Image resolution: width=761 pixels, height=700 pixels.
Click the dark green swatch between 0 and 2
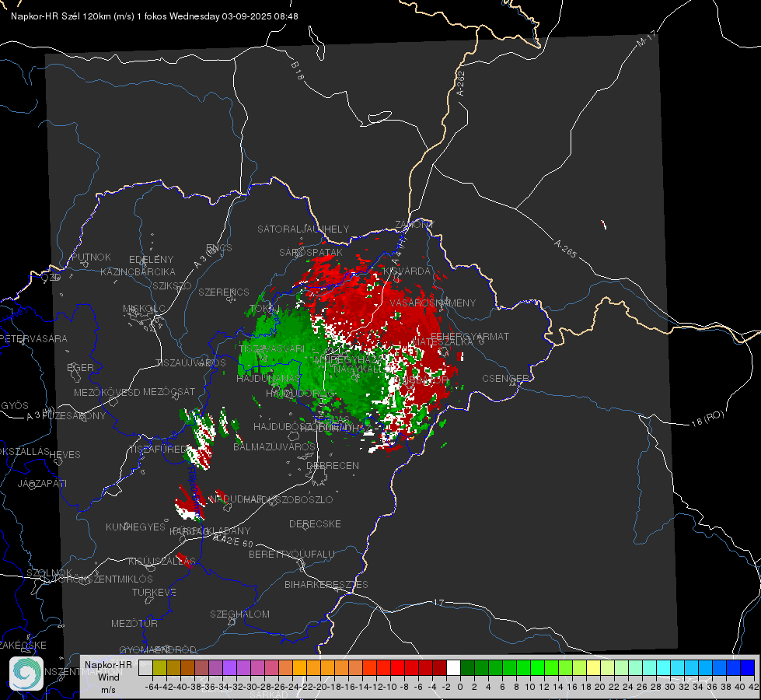(x=467, y=668)
